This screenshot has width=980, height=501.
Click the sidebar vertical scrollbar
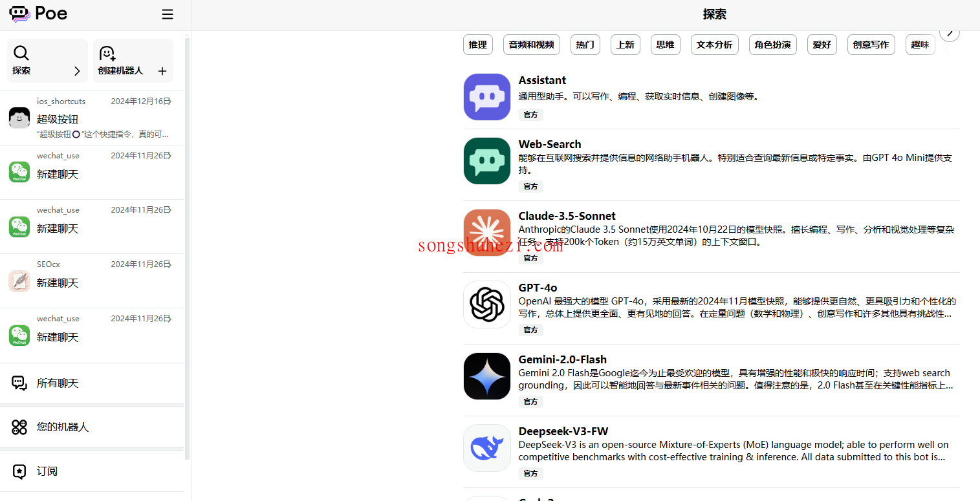click(187, 248)
